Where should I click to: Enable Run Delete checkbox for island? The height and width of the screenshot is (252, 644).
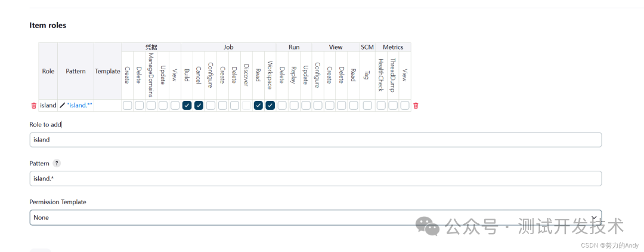coord(281,105)
